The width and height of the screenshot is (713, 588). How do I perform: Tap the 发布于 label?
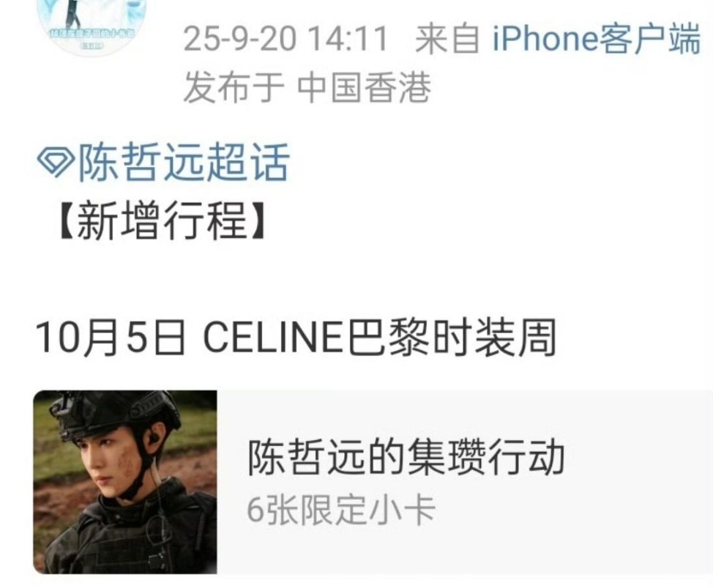[234, 88]
